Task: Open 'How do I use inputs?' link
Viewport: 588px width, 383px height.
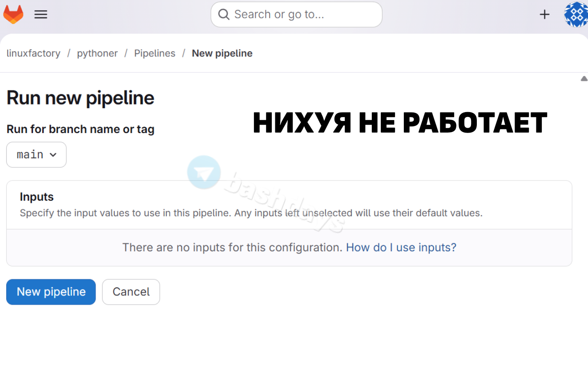Action: 401,247
